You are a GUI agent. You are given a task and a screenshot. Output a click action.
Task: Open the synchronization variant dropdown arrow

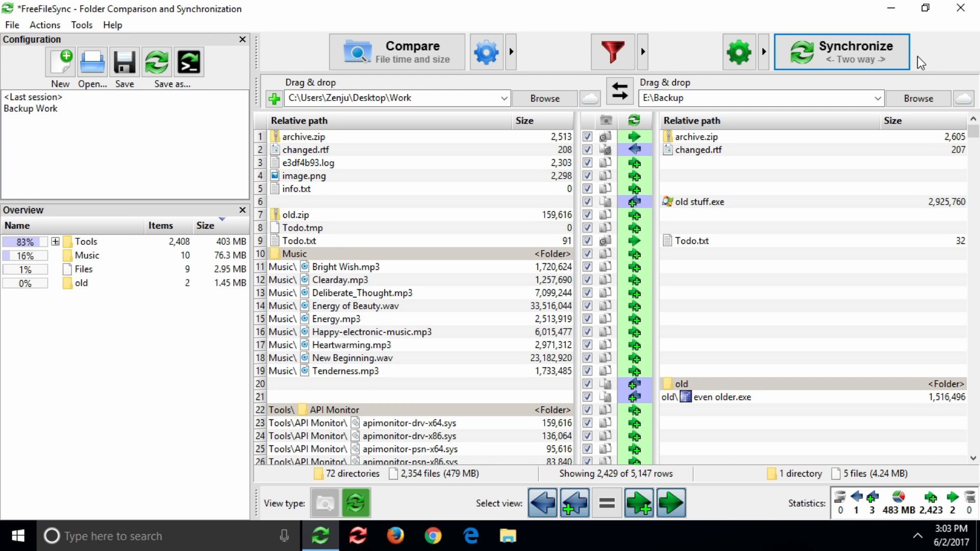click(764, 52)
